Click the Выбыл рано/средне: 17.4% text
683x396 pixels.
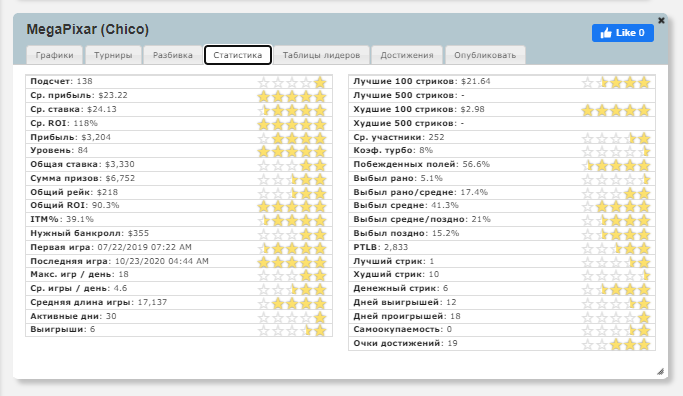coord(421,192)
